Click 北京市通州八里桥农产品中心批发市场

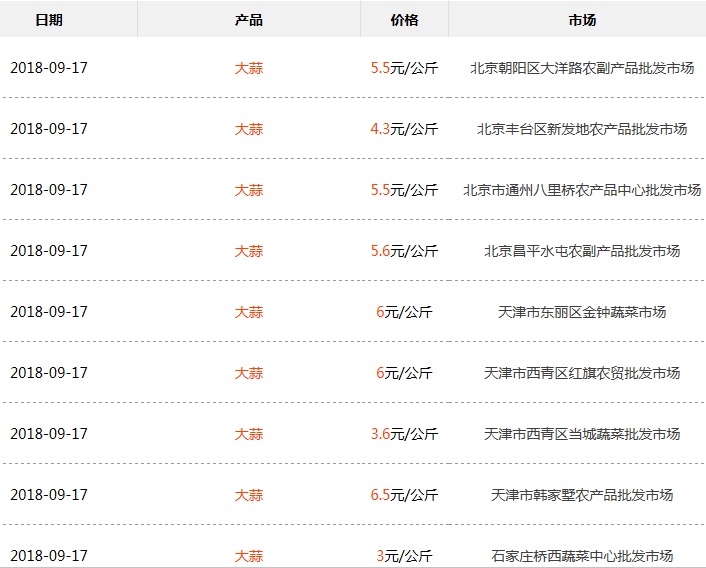pyautogui.click(x=582, y=190)
